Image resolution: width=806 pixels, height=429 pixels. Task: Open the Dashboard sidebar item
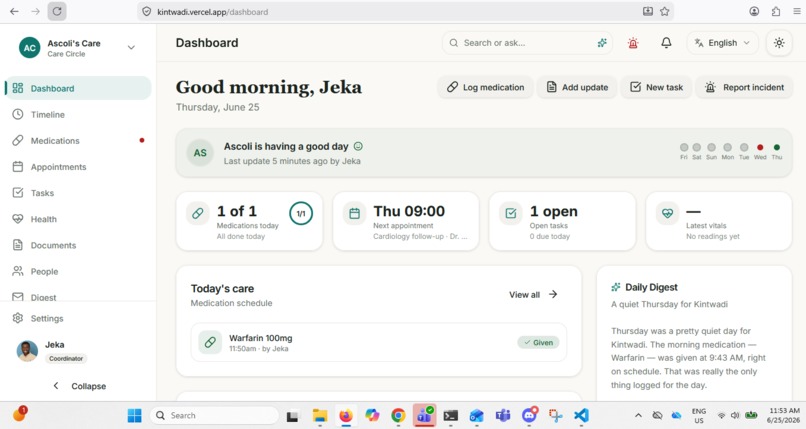pos(78,88)
